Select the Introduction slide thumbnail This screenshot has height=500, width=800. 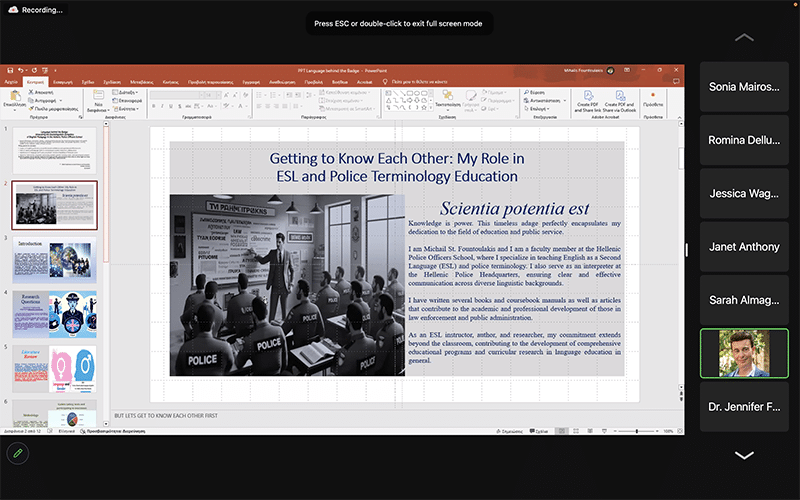tap(55, 260)
